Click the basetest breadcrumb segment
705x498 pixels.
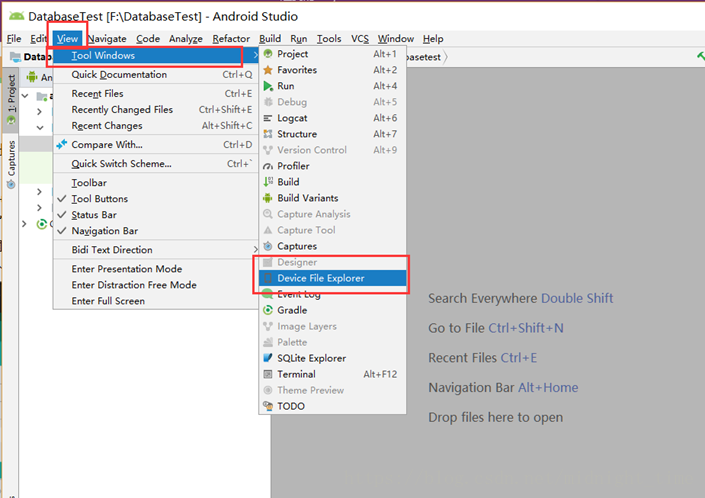coord(424,58)
